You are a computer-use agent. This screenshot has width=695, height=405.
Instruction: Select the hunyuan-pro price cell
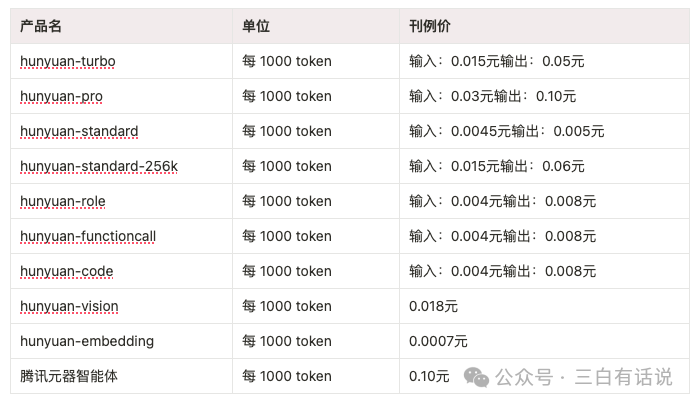[492, 96]
